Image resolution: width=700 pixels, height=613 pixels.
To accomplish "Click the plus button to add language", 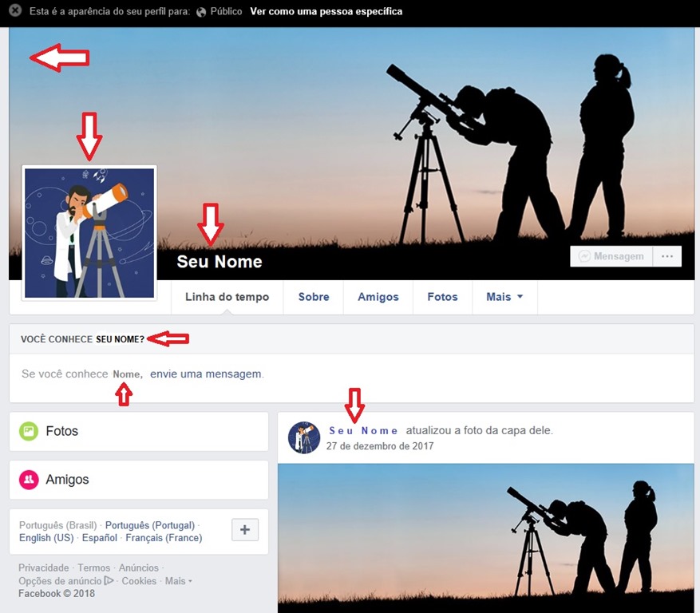I will click(x=245, y=530).
